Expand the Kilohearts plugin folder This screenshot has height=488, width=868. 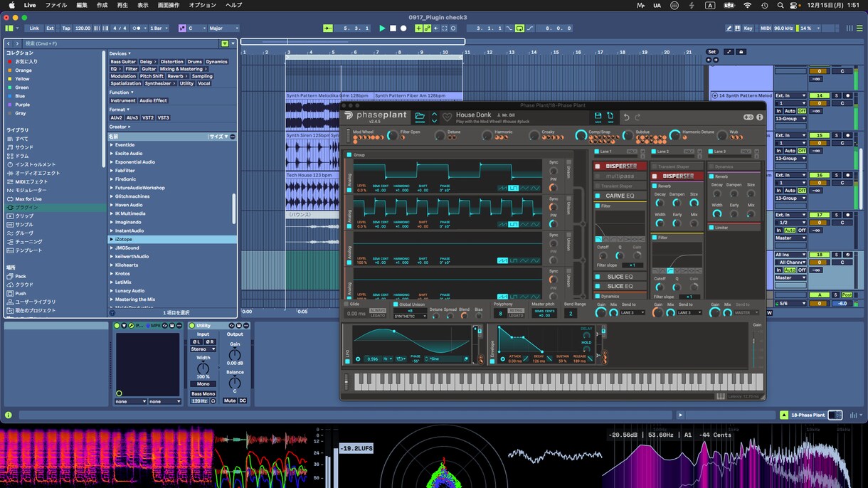click(112, 265)
